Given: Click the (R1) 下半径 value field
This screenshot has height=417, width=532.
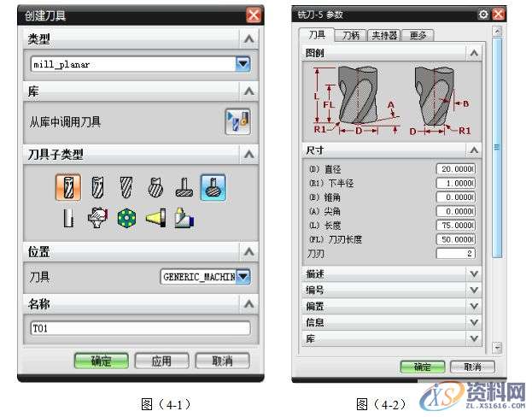Looking at the screenshot, I should [456, 183].
